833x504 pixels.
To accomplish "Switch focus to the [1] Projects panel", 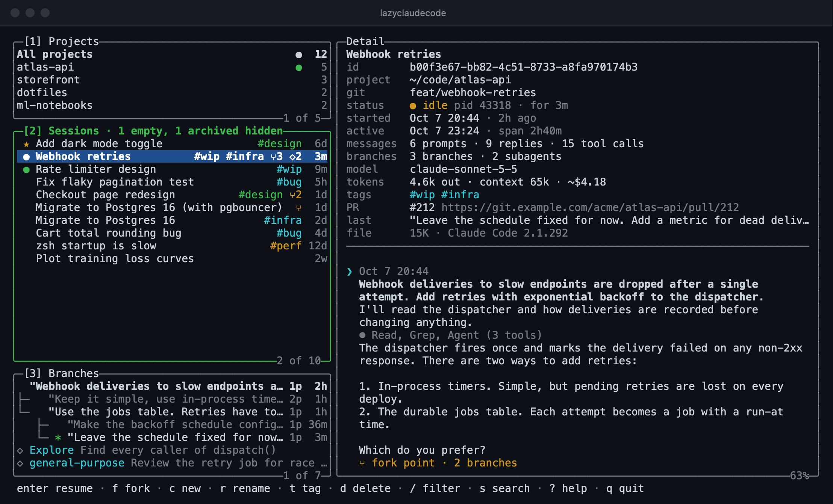I will [x=62, y=41].
